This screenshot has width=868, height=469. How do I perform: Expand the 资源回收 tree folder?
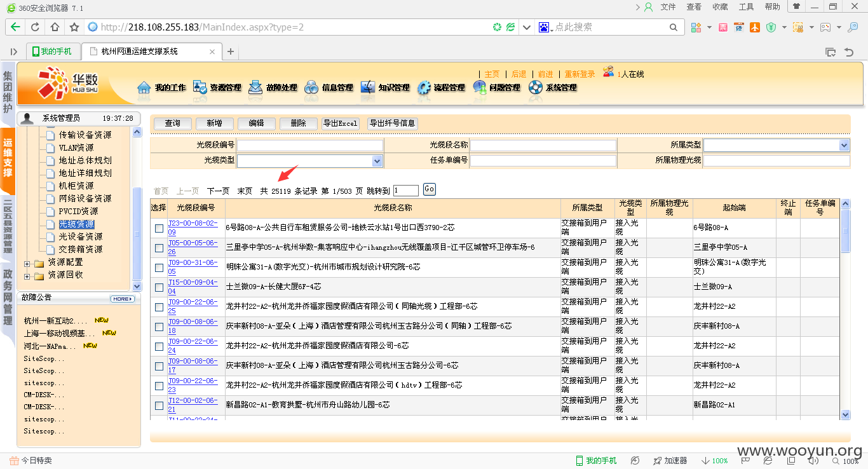[27, 276]
